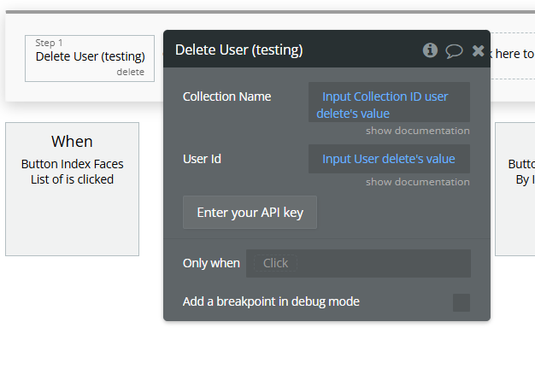Screen dimensions: 535x392
Task: Click the delete label in Step 1
Action: (130, 72)
